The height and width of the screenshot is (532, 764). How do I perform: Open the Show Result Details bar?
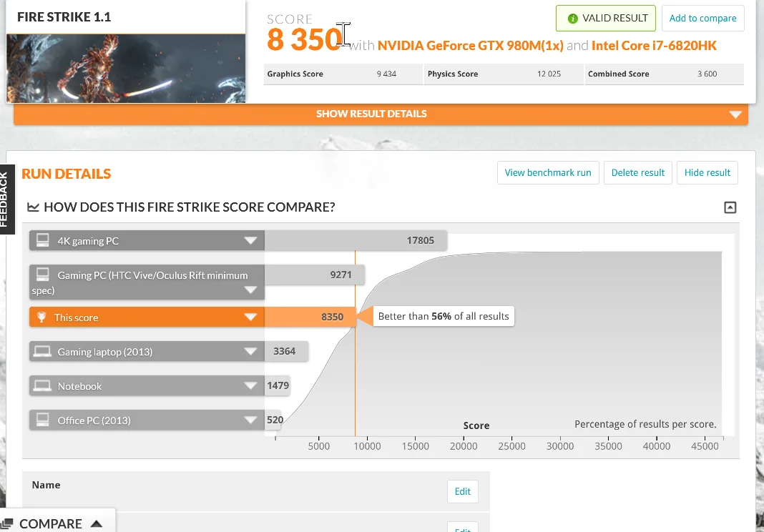tap(381, 114)
